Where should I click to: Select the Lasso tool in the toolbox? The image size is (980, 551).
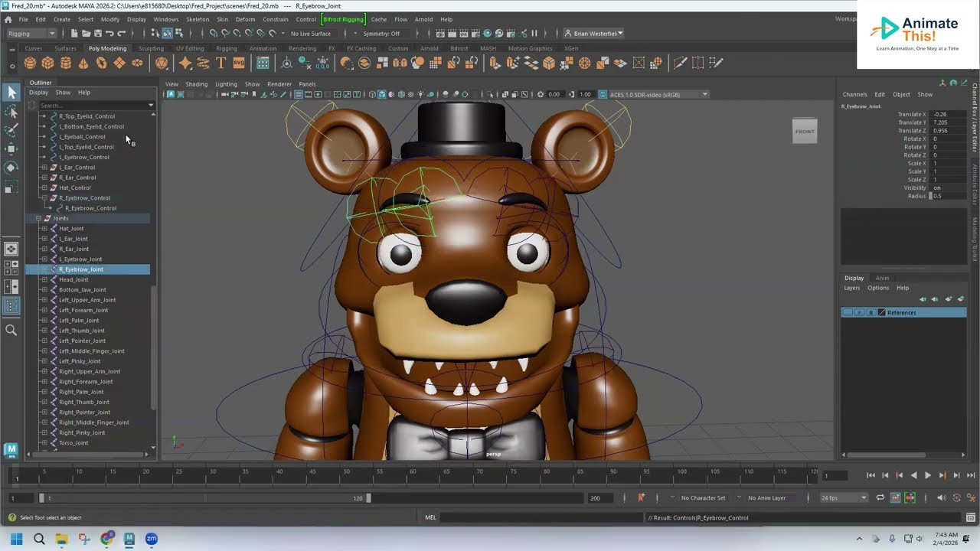(x=11, y=112)
